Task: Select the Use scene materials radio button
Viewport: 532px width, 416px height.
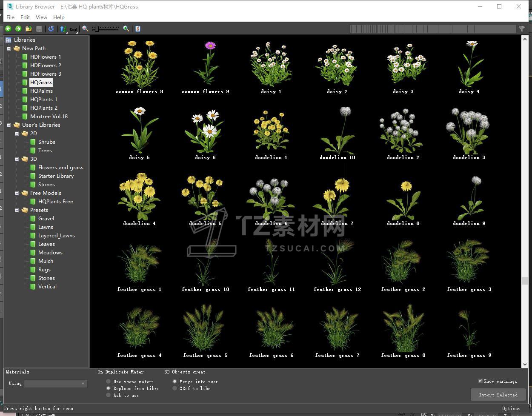Action: pos(109,382)
